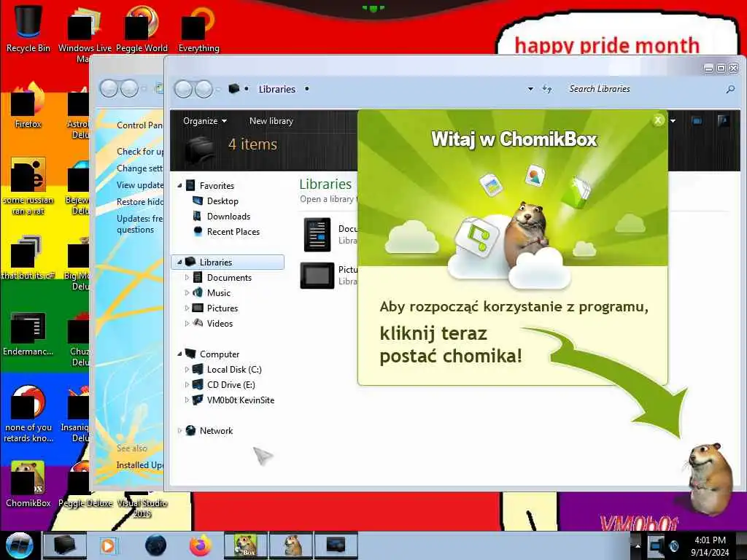Click Back button of the Windows Update window

[x=109, y=88]
